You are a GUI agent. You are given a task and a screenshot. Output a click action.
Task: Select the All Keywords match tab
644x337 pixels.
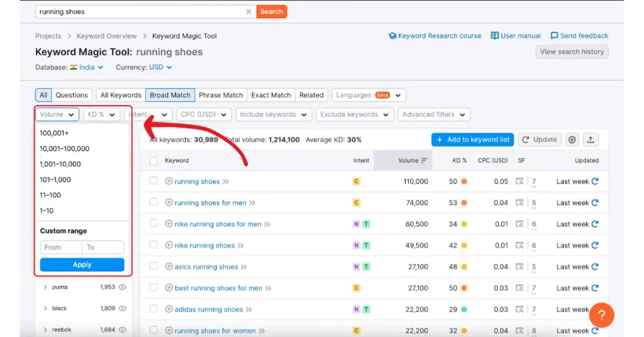[x=121, y=95]
